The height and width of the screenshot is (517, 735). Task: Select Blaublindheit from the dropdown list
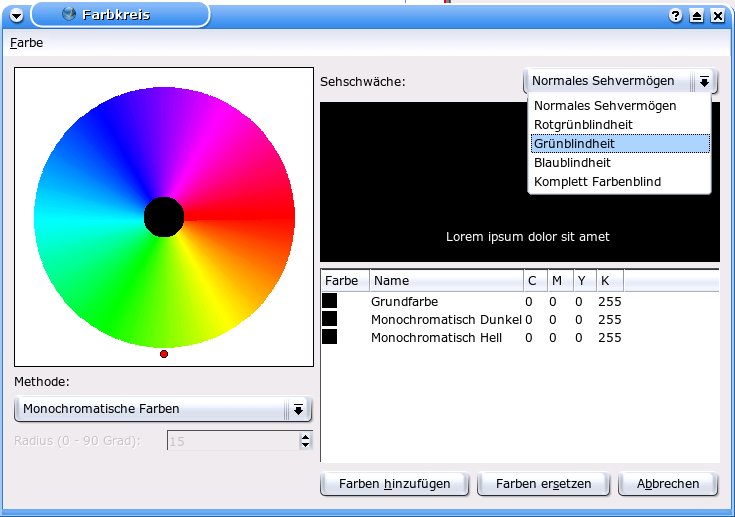572,163
